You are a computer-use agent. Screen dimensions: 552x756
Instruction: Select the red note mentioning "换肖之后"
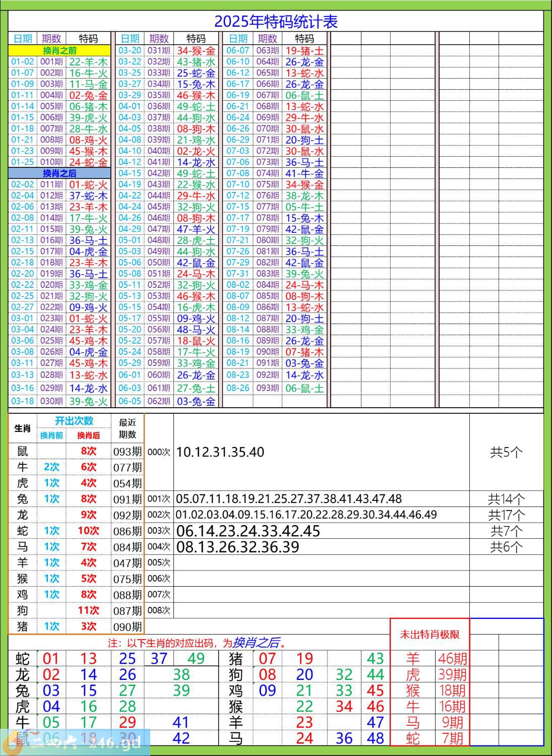(x=198, y=643)
